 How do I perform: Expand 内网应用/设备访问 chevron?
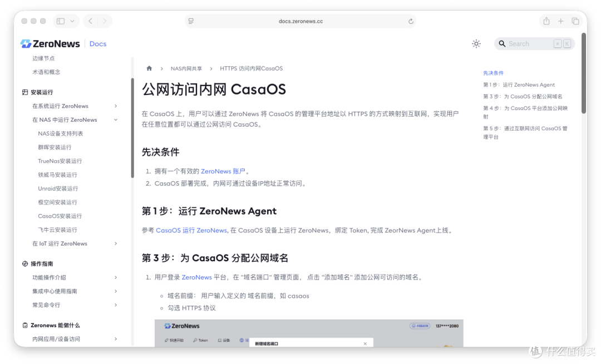[x=116, y=339]
